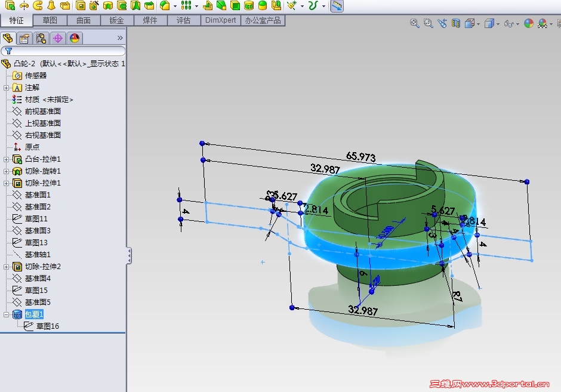This screenshot has height=392, width=561.
Task: Click the Display Style icon
Action: point(489,24)
